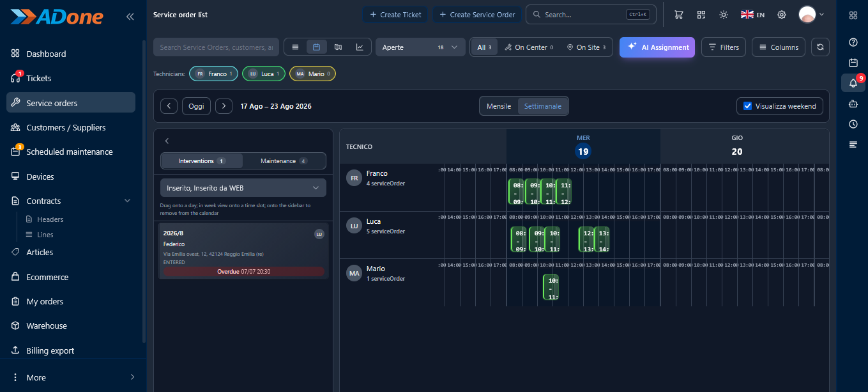Refresh the service order list

820,47
